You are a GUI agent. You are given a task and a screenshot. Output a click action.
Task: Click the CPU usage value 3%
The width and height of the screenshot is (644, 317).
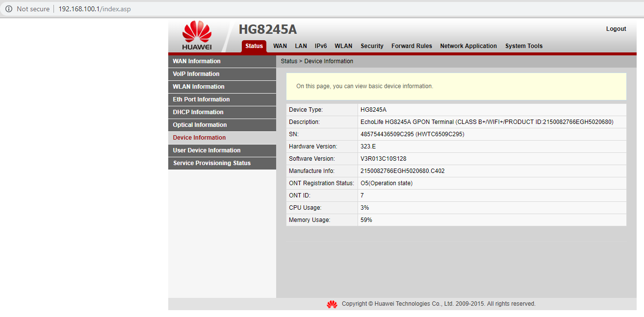click(365, 208)
